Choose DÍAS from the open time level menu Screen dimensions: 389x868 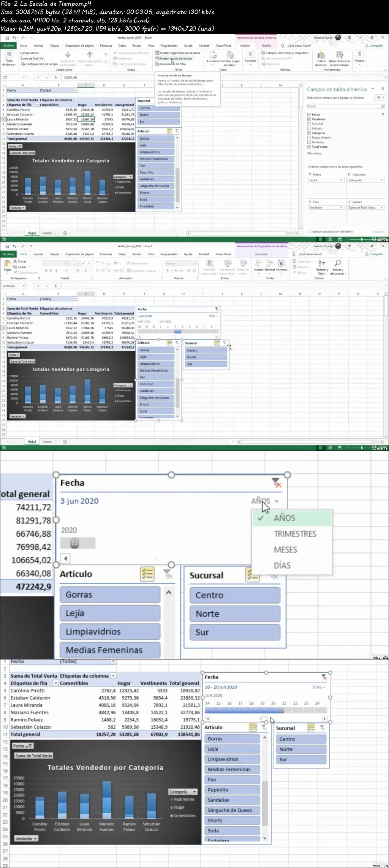coord(282,566)
